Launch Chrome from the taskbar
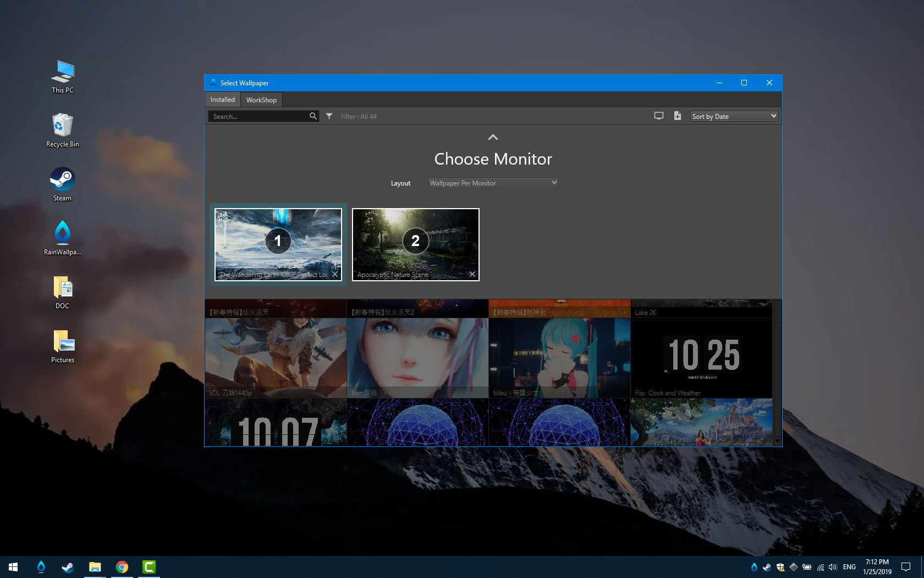924x578 pixels. [x=122, y=566]
